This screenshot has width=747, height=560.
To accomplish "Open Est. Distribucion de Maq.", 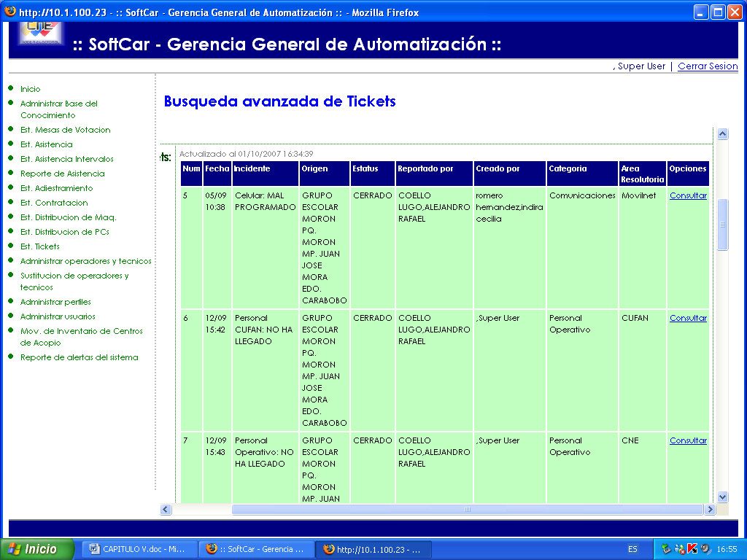I will [x=69, y=217].
